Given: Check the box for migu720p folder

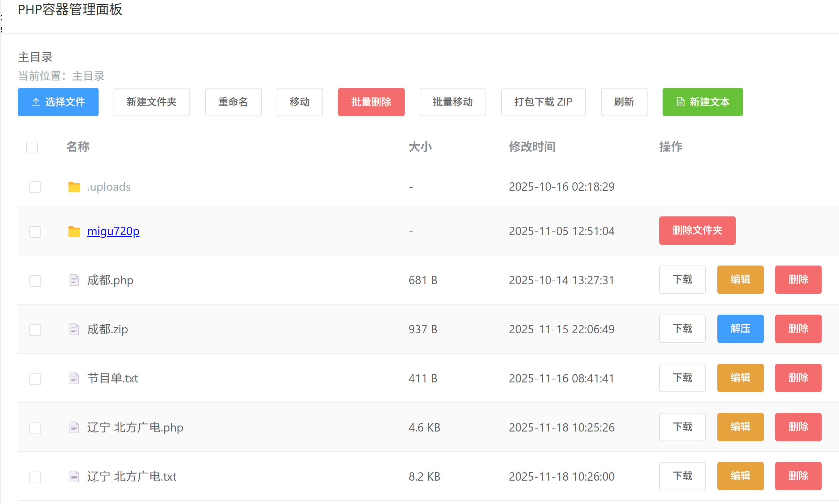Looking at the screenshot, I should click(x=35, y=232).
